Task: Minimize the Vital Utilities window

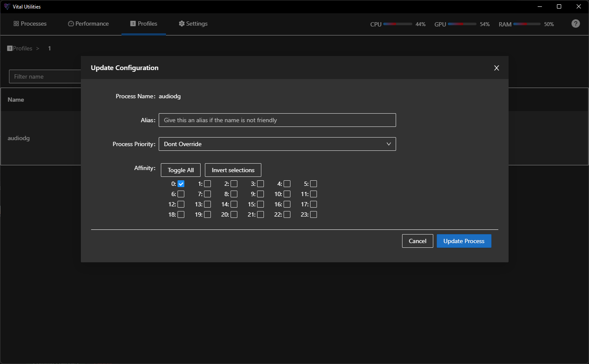Action: 539,6
